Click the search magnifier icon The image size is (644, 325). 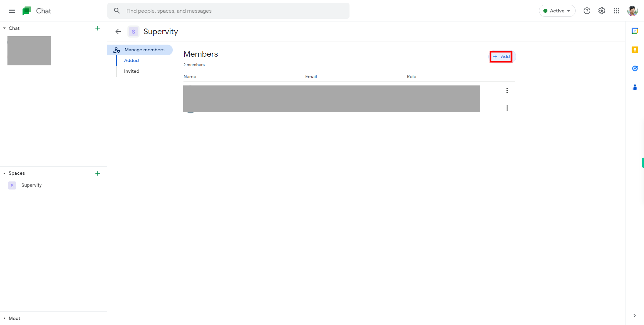point(117,11)
